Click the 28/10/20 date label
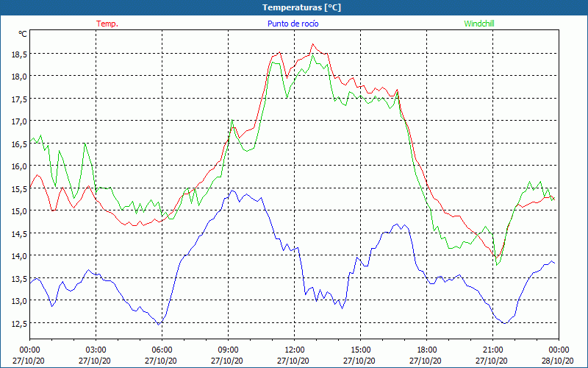 point(559,361)
